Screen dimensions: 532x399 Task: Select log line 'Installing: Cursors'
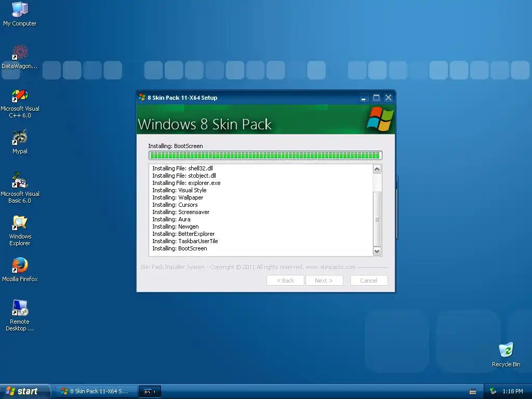click(175, 205)
